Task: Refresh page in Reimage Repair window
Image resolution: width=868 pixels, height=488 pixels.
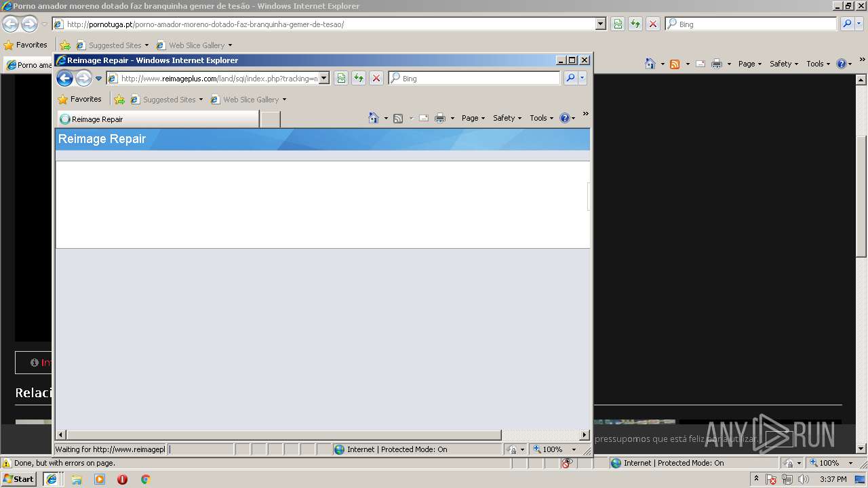Action: tap(359, 79)
